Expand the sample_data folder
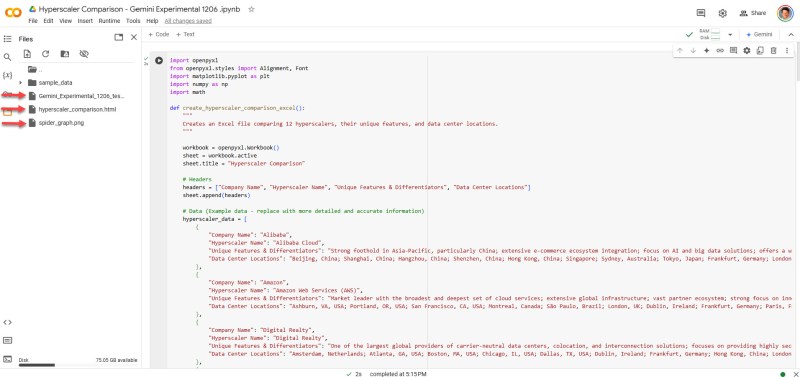Screen dimensions: 800x377 20,83
